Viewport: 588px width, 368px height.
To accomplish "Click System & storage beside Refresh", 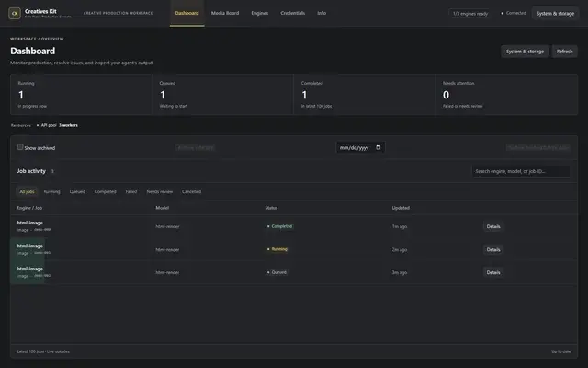I will [525, 52].
